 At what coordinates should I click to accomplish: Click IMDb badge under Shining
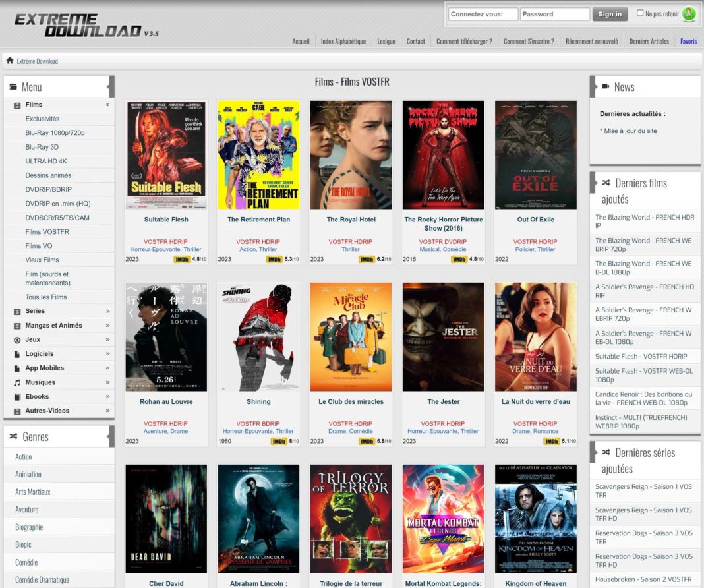[279, 441]
